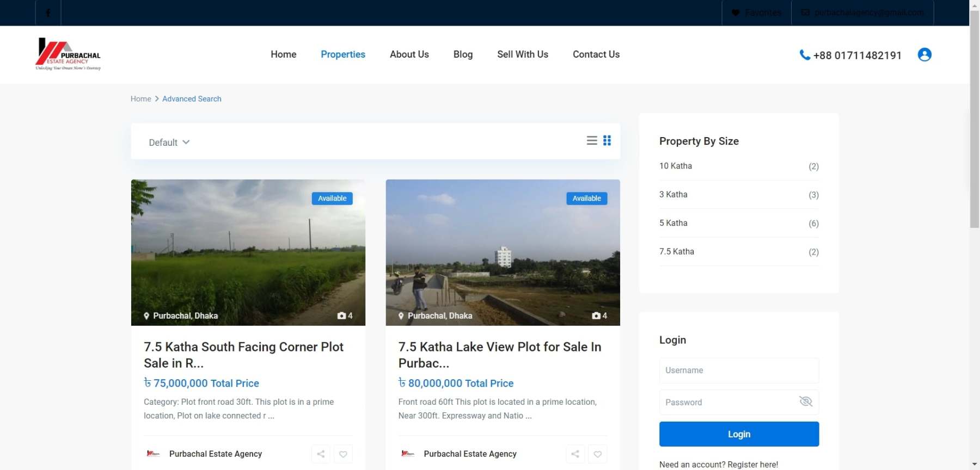Image resolution: width=980 pixels, height=470 pixels.
Task: Click the Home breadcrumb link
Action: click(140, 99)
